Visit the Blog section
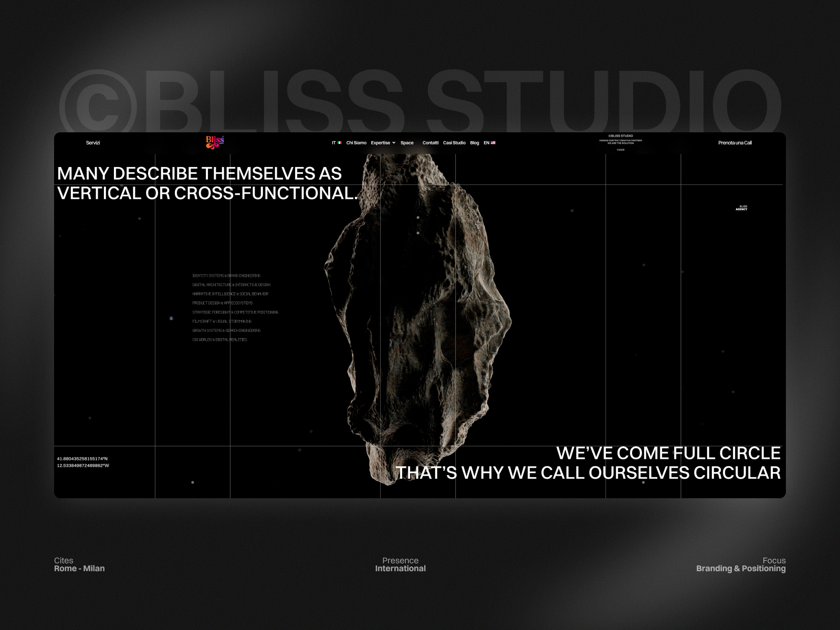The width and height of the screenshot is (840, 630). pyautogui.click(x=475, y=143)
